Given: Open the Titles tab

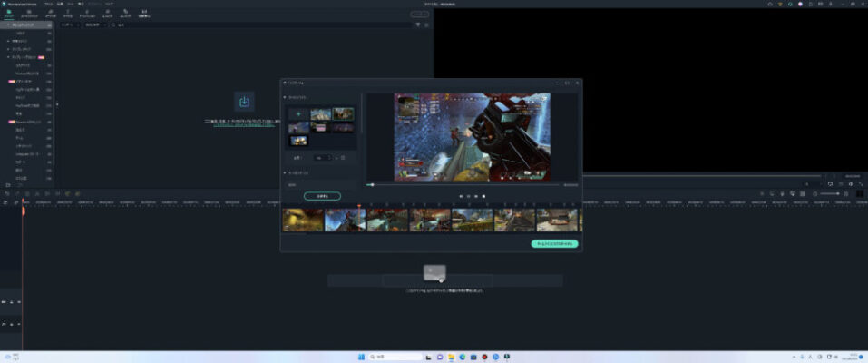Looking at the screenshot, I should click(x=67, y=14).
